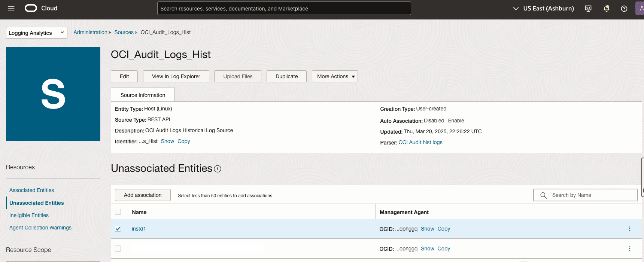This screenshot has height=262, width=644.
Task: Click the magnifier icon in Search by Name
Action: click(543, 195)
